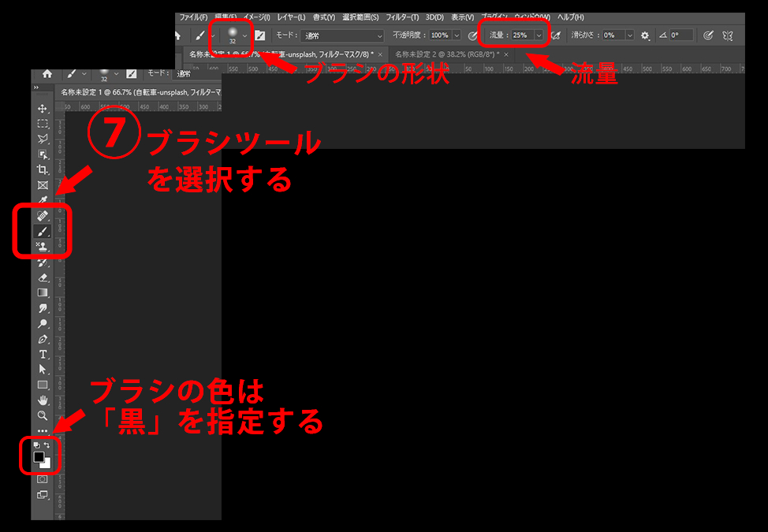Toggle Quick Mask mode

43,479
